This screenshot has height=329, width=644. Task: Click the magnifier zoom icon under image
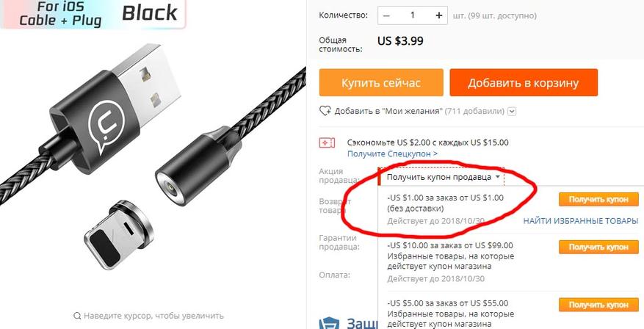[77, 316]
